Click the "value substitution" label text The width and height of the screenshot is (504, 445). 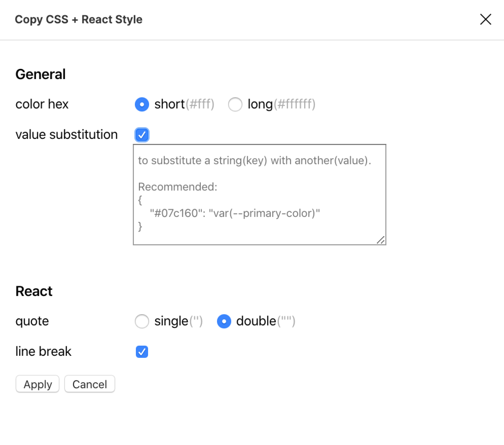(67, 134)
